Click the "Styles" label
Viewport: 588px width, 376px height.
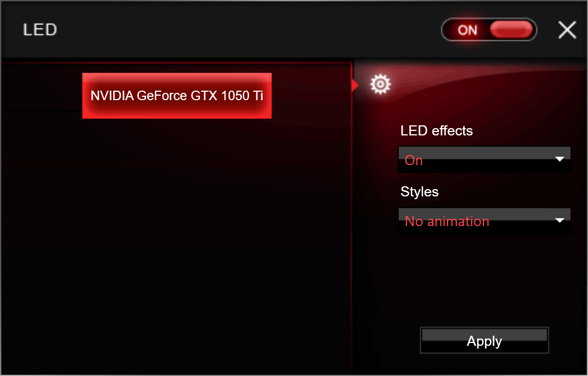pos(419,192)
